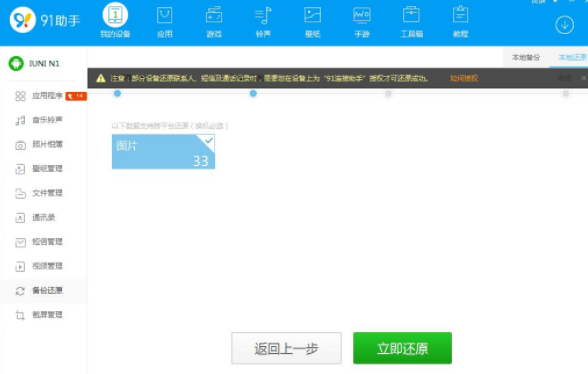Open the 手游 mobile games section
Viewport: 588px width, 374px height.
[x=362, y=22]
